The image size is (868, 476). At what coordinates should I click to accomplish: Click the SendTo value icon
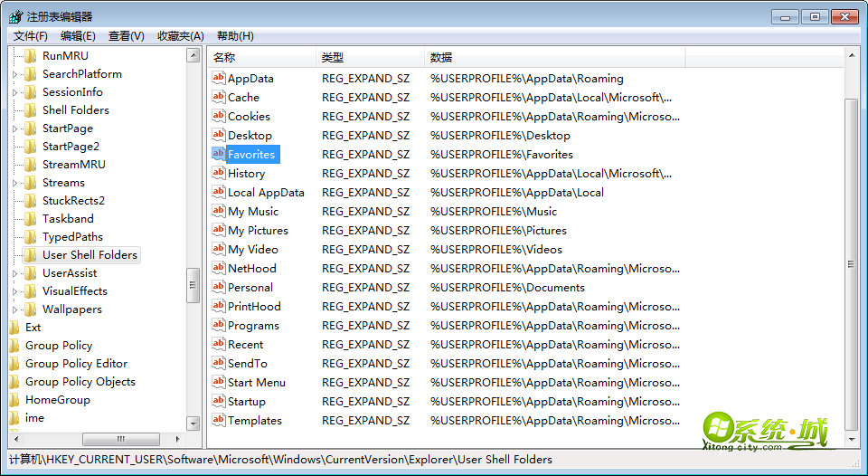[x=219, y=363]
